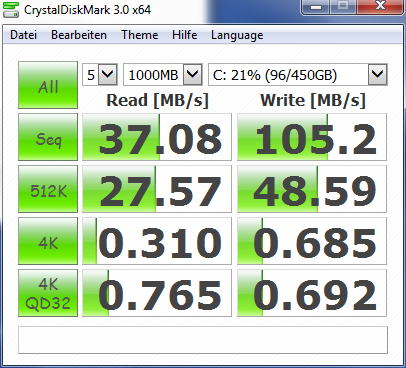Expand the test count dropdown showing 5
This screenshot has width=406, height=368.
click(108, 74)
